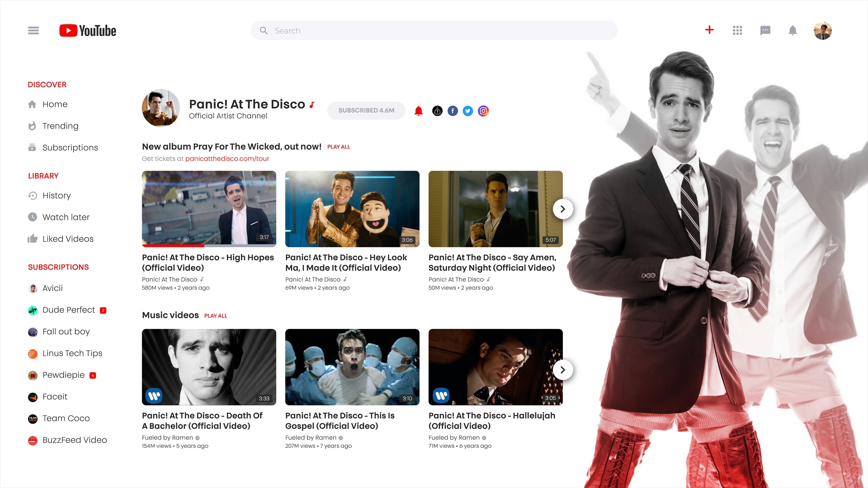Click the Trending flame icon
Screen dimensions: 868x488
tap(32, 126)
